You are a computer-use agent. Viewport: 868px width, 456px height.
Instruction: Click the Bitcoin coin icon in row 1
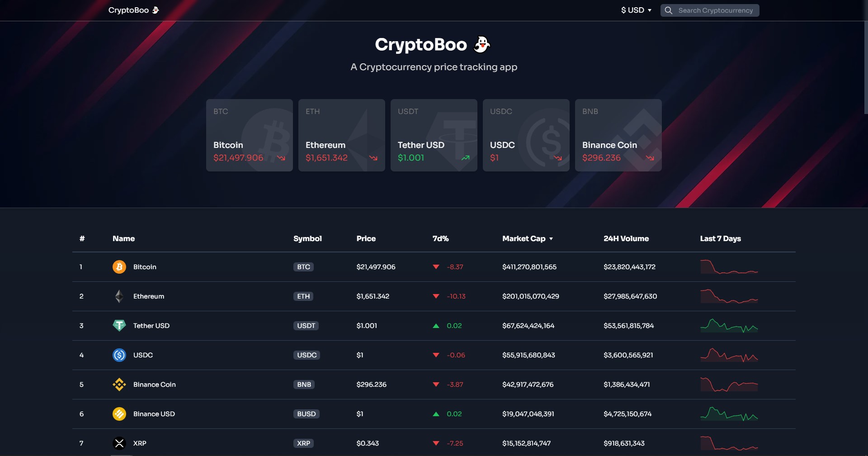coord(119,267)
